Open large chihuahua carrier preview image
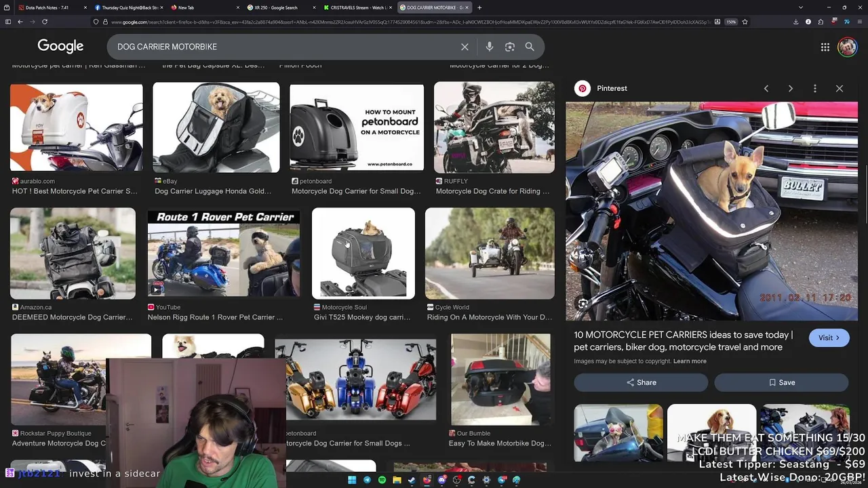The width and height of the screenshot is (868, 488). (x=711, y=211)
